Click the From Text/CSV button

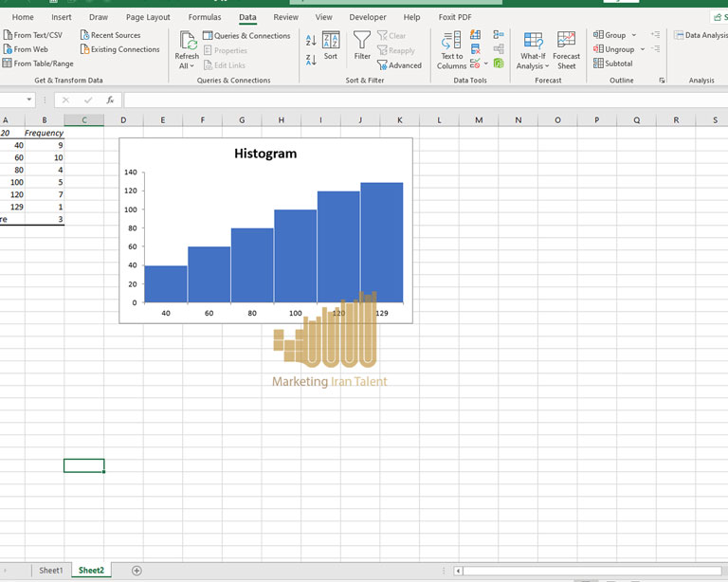(32, 35)
